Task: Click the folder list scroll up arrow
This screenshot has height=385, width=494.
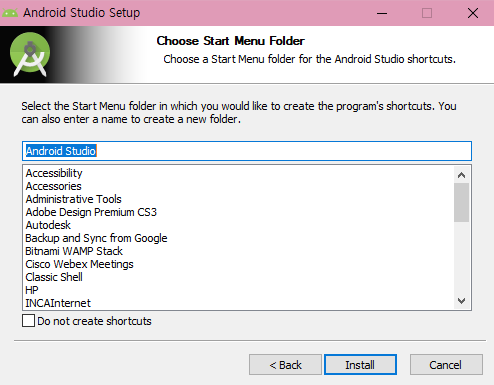Action: coord(461,175)
